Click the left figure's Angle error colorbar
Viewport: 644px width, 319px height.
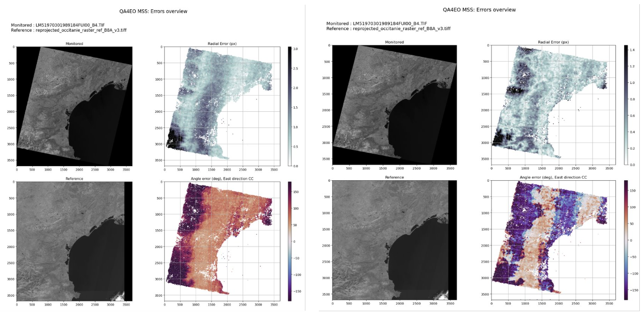point(290,241)
